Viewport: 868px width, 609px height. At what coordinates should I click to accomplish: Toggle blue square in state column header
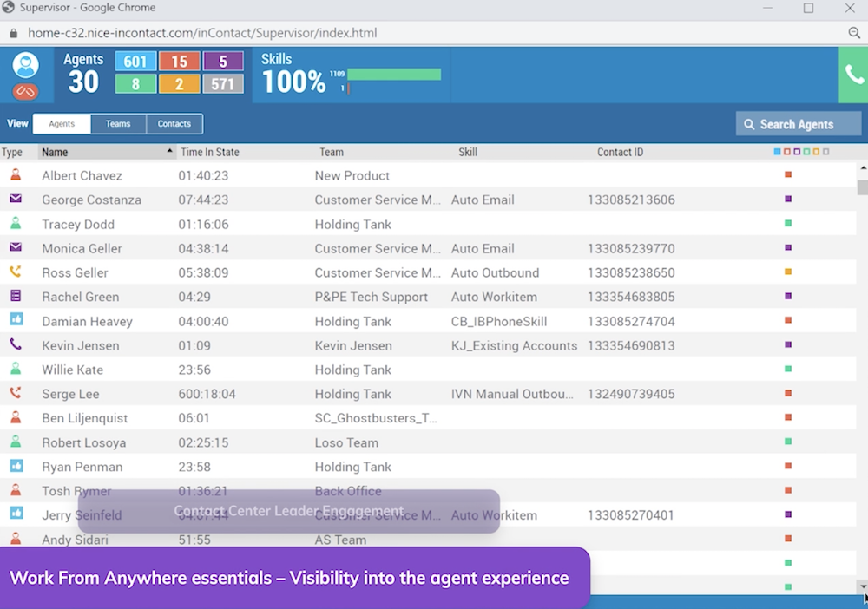coord(777,152)
